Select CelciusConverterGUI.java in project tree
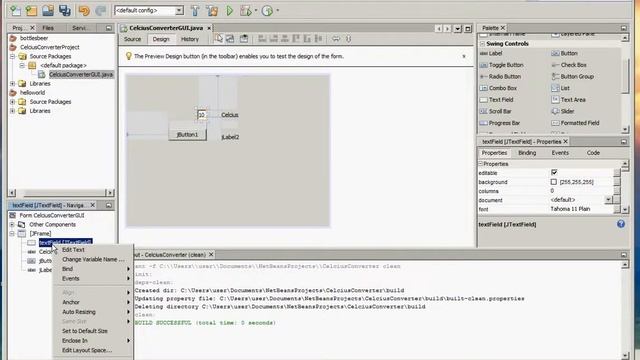This screenshot has width=640, height=360. (81, 74)
